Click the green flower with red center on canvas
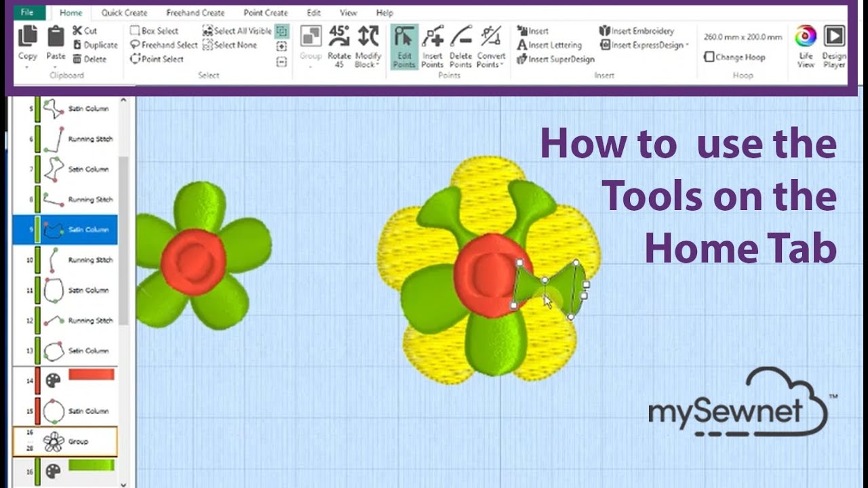 [203, 256]
